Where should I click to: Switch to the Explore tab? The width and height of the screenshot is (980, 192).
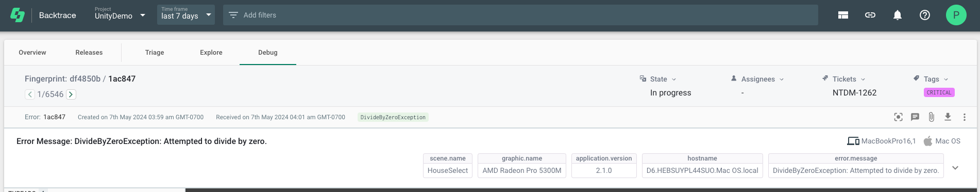pos(211,53)
